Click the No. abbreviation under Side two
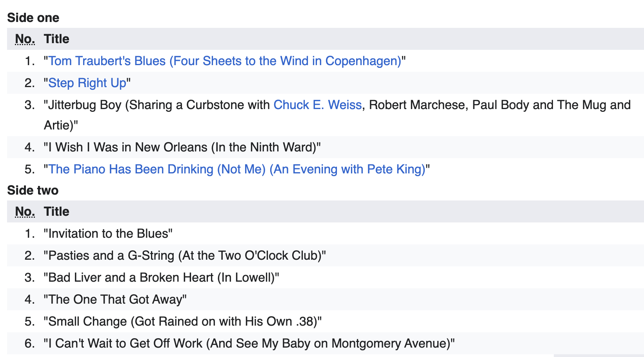This screenshot has width=644, height=357. coord(25,212)
